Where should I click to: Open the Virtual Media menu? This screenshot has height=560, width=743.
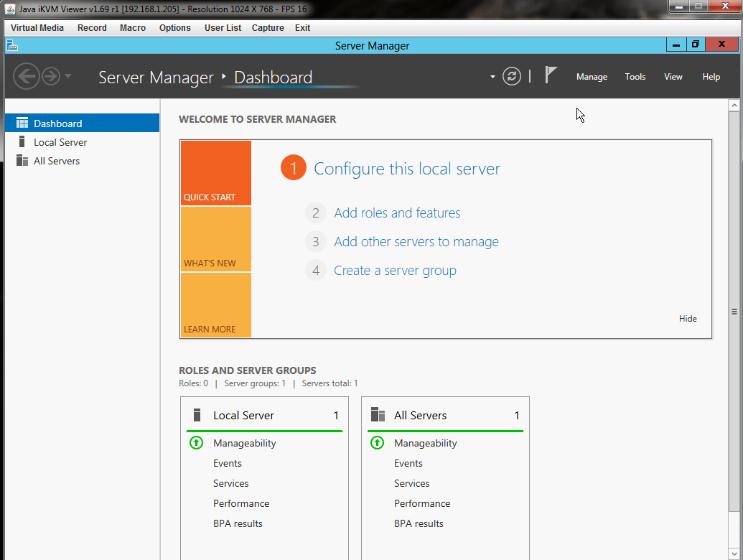click(x=37, y=27)
